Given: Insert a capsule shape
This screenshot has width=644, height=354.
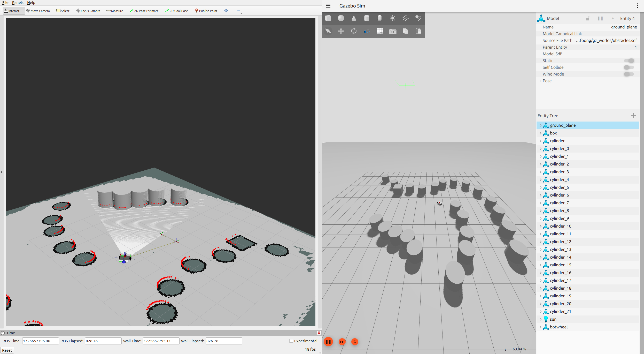Looking at the screenshot, I should coord(379,18).
